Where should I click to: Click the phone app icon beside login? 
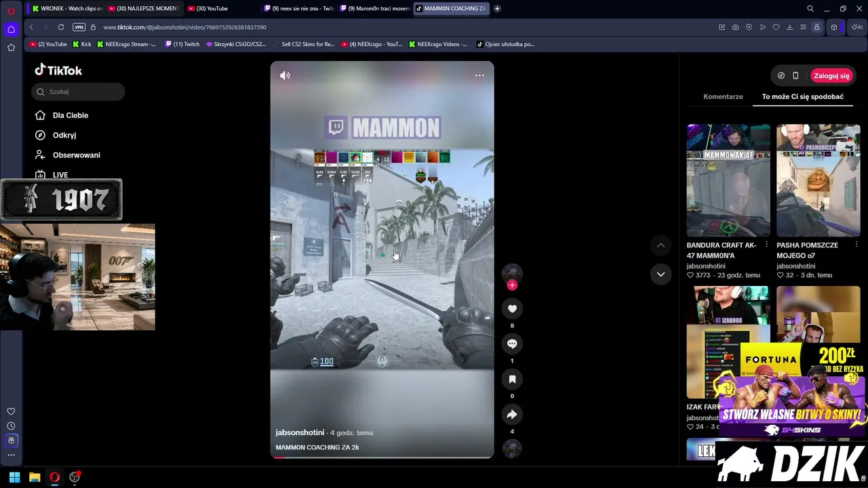(x=795, y=76)
